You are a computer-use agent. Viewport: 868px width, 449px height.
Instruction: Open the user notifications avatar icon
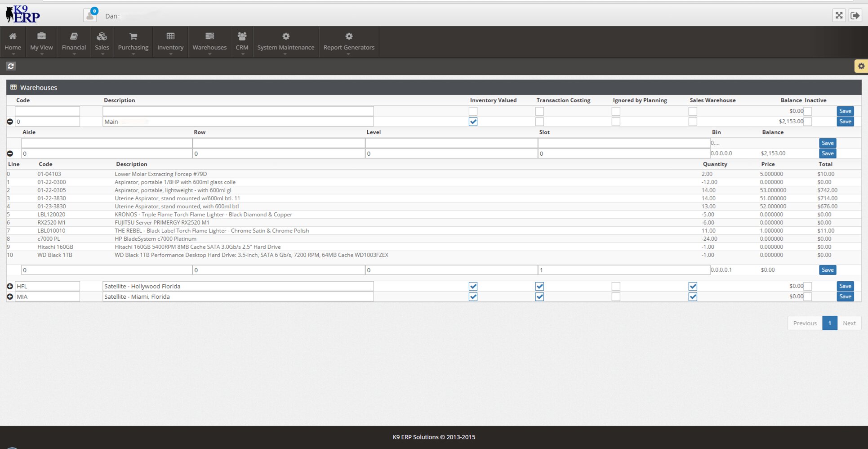click(90, 16)
